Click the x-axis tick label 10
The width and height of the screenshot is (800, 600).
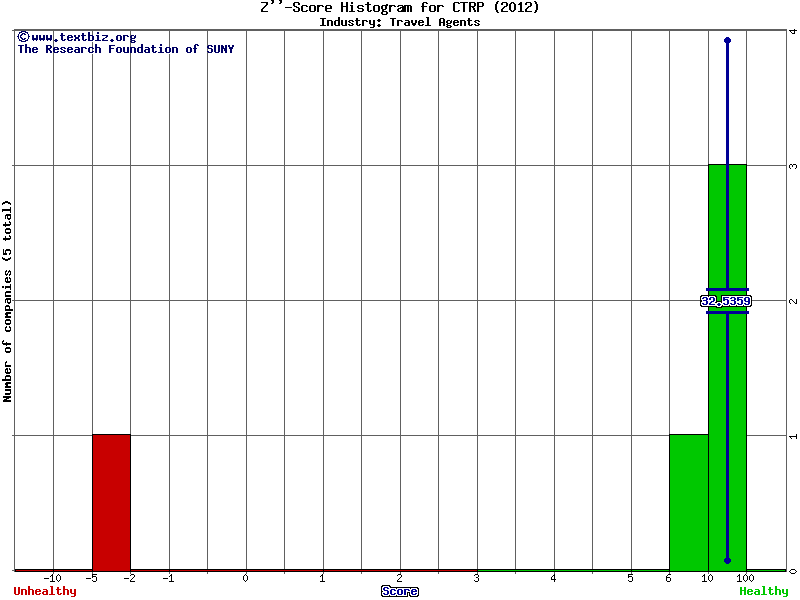tap(707, 578)
